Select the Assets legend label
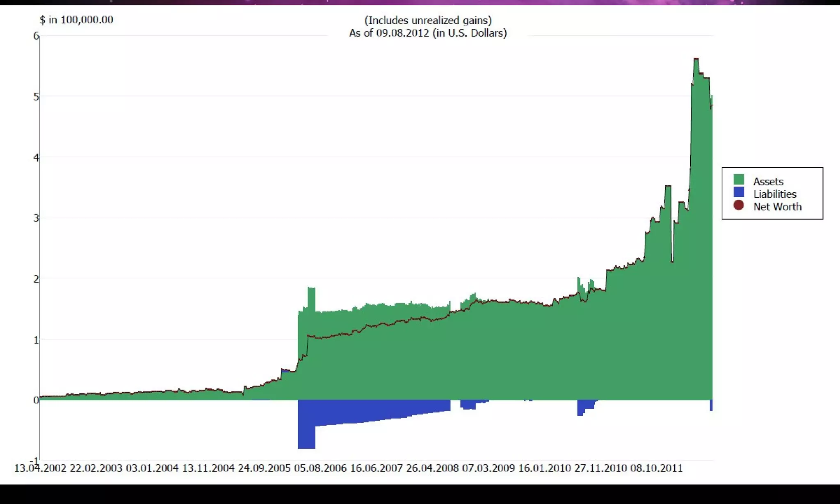The image size is (840, 504). [768, 181]
